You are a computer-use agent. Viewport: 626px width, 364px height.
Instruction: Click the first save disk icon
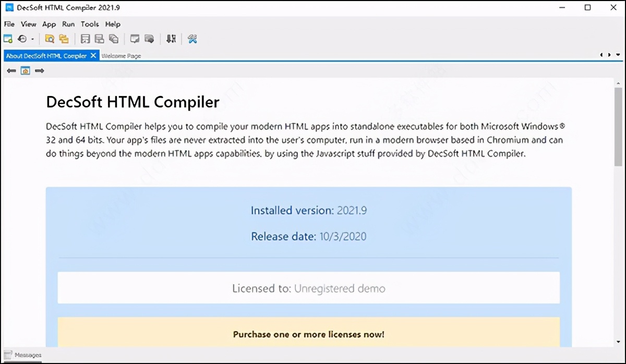[x=86, y=39]
